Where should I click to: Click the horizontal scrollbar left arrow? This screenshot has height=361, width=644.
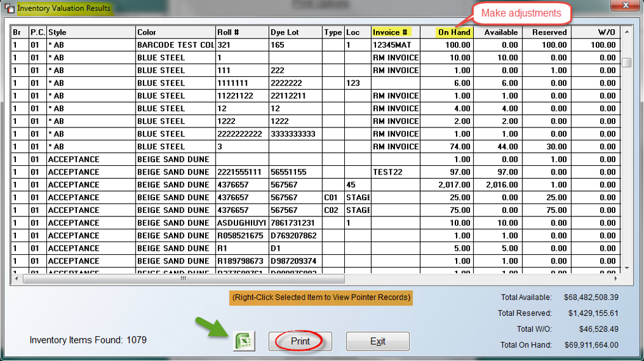click(16, 279)
